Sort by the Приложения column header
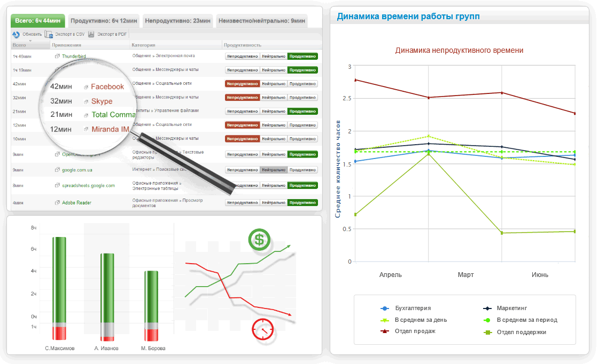Image resolution: width=598 pixels, height=364 pixels. [66, 45]
